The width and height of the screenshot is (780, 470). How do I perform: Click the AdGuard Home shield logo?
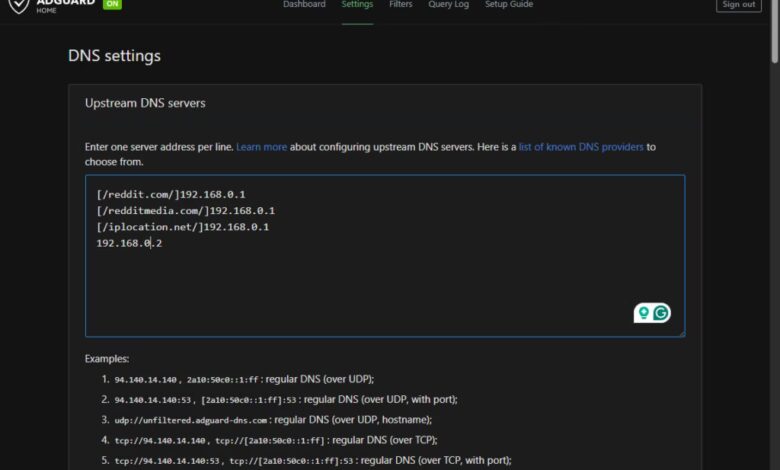tap(19, 5)
